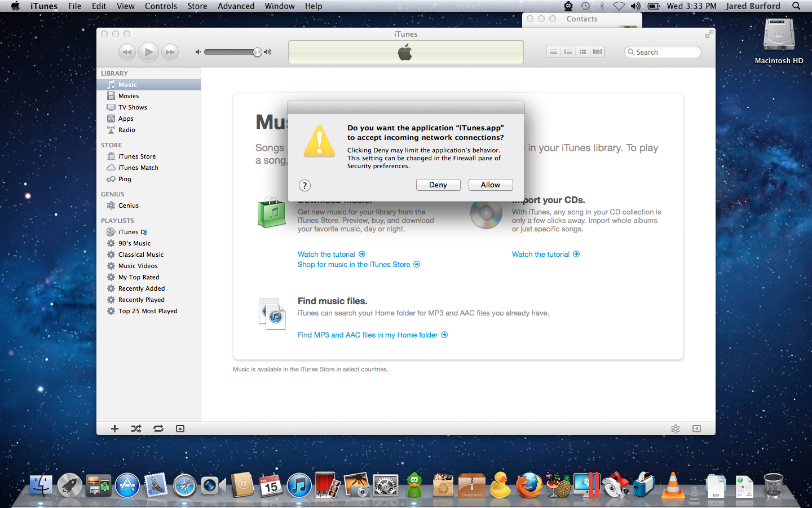Open Genius in the sidebar

[x=148, y=205]
